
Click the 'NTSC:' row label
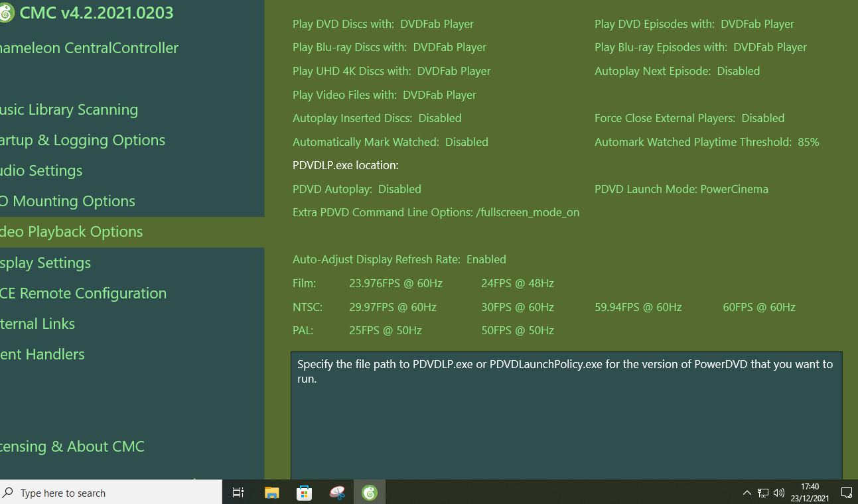point(308,307)
